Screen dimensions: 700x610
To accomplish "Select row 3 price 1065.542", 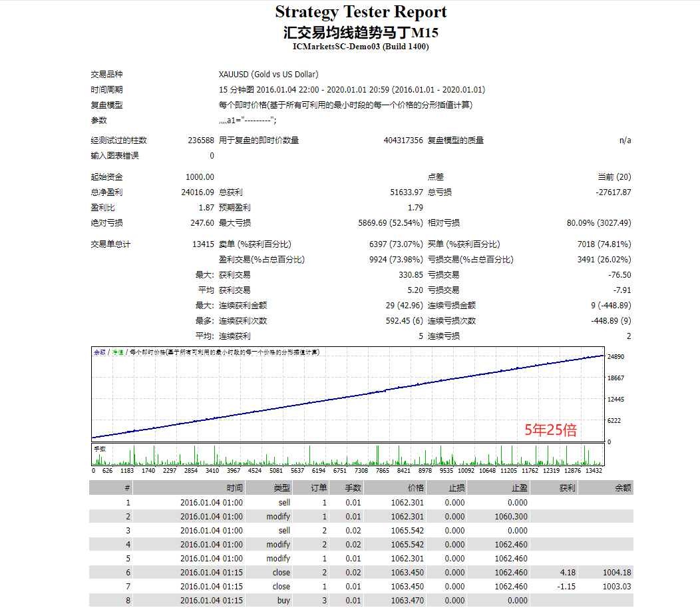I will [407, 531].
